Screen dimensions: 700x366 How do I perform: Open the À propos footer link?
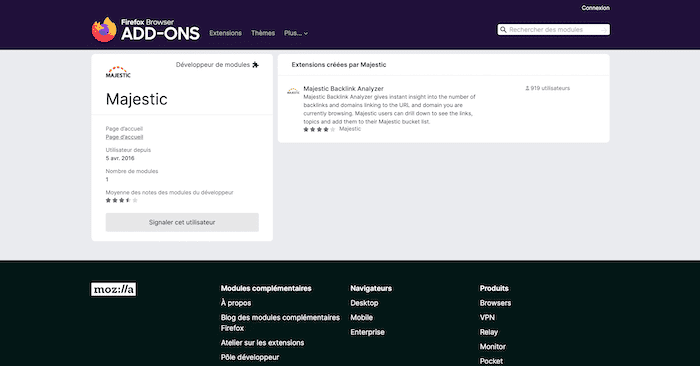[236, 303]
